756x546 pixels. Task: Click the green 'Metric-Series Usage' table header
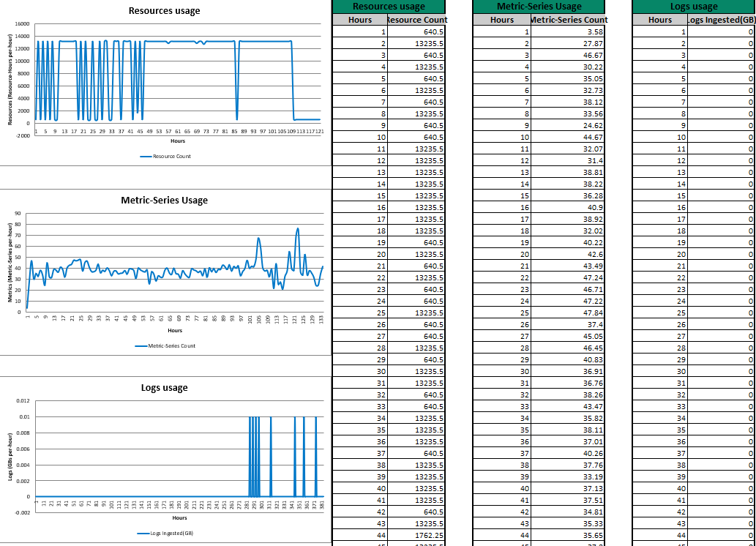pos(539,7)
